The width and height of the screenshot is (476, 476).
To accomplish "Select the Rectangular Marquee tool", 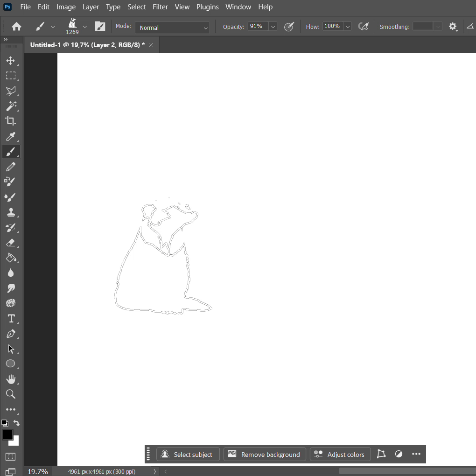I will (x=10, y=76).
